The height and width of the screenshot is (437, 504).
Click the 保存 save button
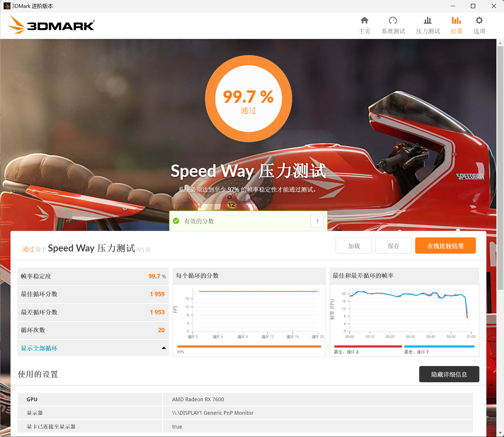tap(393, 246)
